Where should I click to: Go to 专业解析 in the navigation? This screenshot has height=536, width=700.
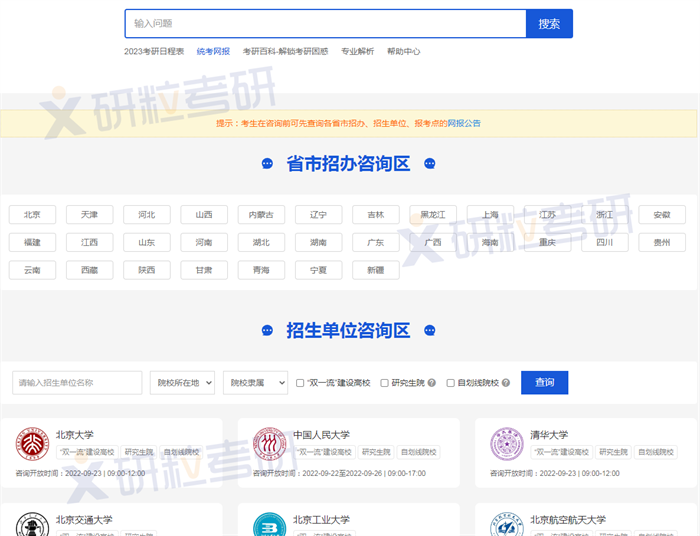point(357,51)
